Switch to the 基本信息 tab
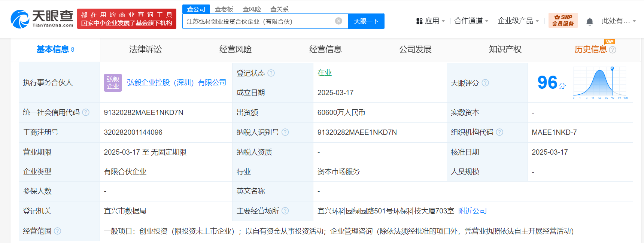 (55, 49)
